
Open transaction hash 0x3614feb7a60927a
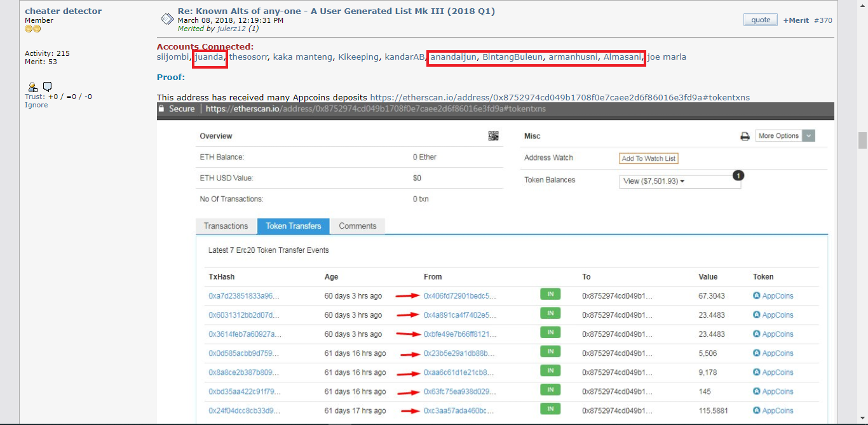tap(245, 334)
